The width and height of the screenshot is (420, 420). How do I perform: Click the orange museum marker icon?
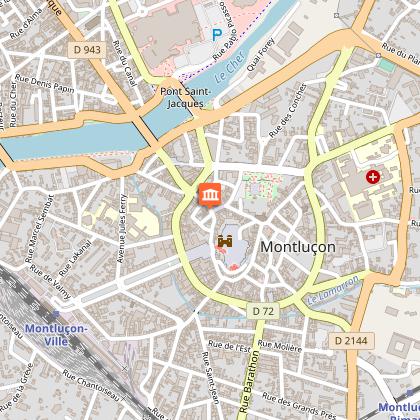click(x=210, y=194)
